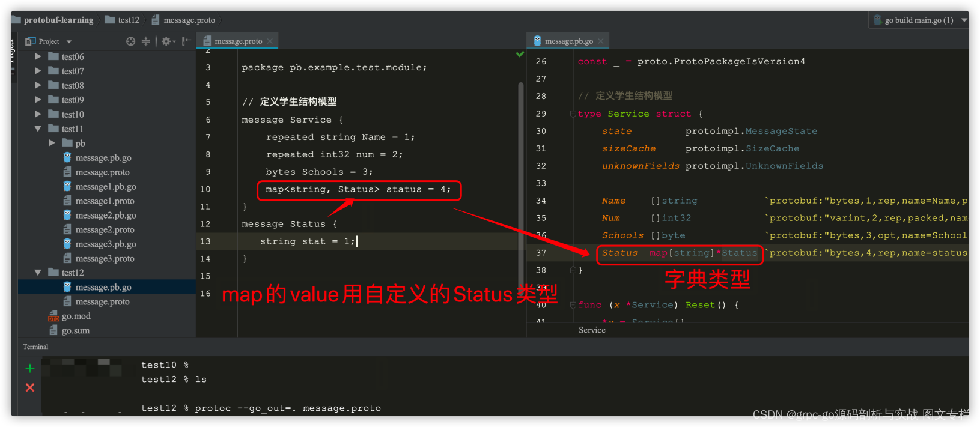Screen dimensions: 980x427
Task: Open message.pb.go under test11
Action: pyautogui.click(x=103, y=158)
